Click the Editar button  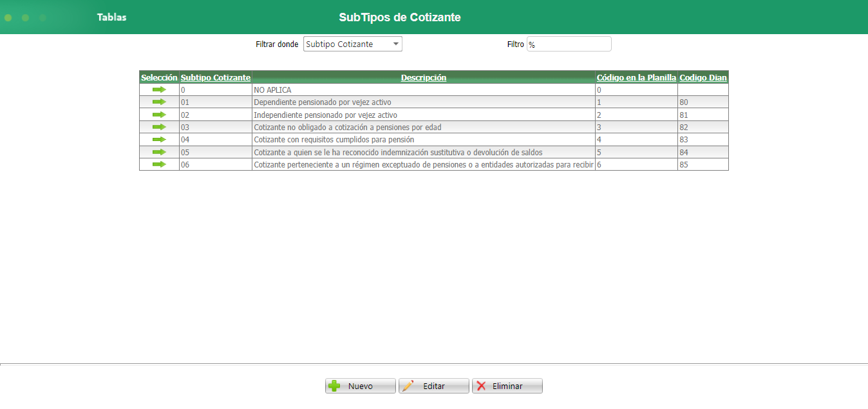434,386
